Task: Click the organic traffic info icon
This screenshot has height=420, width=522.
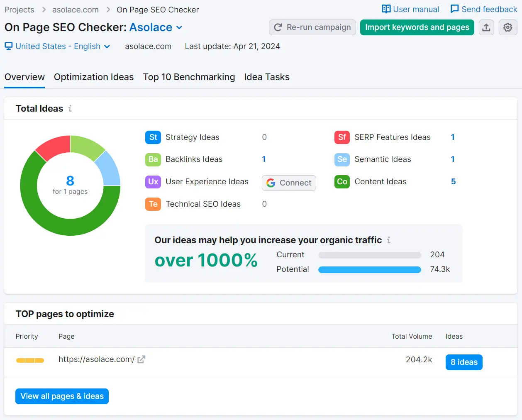Action: pos(389,240)
